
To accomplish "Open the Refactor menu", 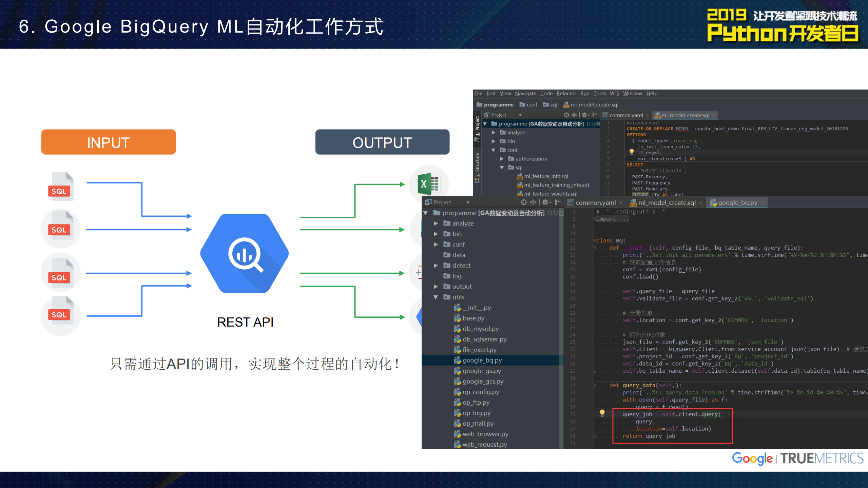I will [566, 94].
